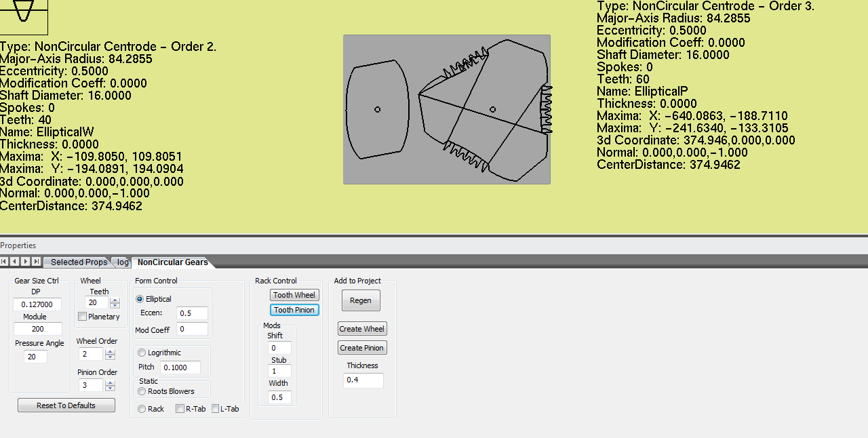Click Create Wheel button

click(361, 329)
